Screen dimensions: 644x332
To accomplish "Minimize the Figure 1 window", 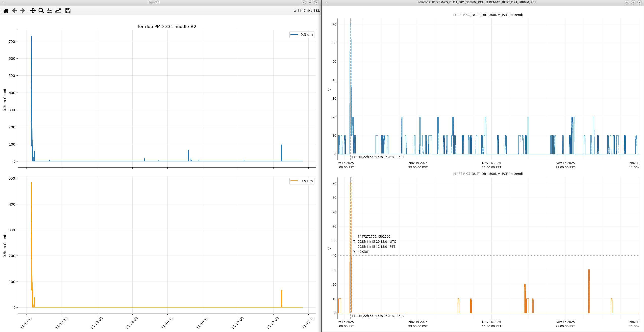I will click(x=304, y=2).
